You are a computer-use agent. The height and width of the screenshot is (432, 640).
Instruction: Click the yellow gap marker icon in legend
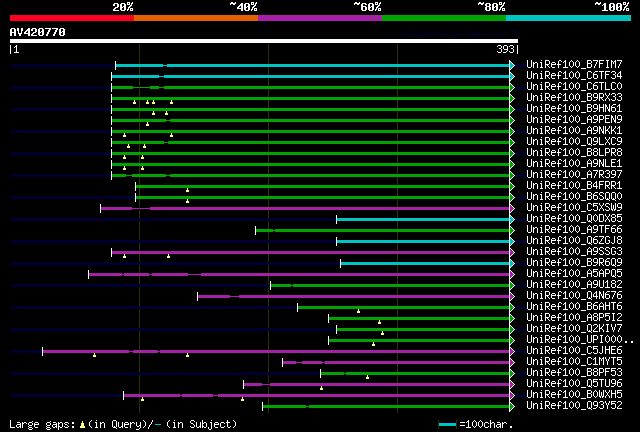pos(82,425)
